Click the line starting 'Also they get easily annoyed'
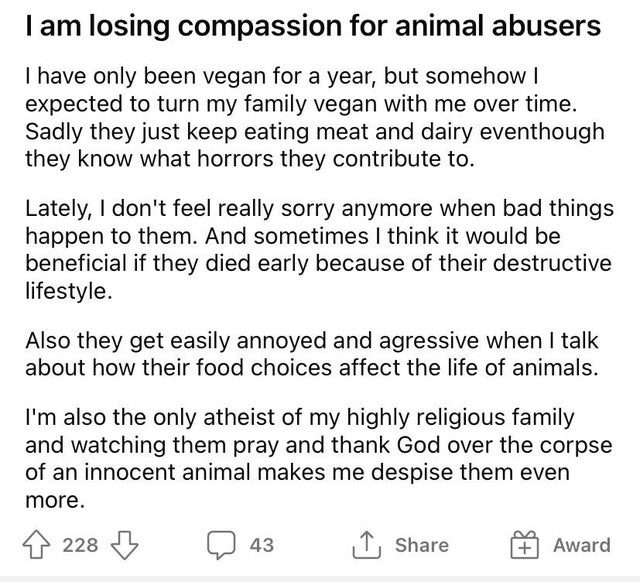Screen dimensions: 640x582 (312, 341)
